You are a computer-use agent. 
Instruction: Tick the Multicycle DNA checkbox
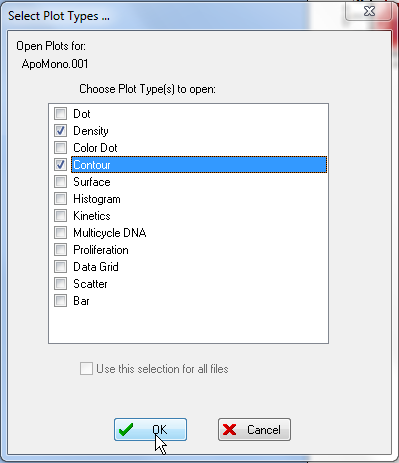[60, 233]
